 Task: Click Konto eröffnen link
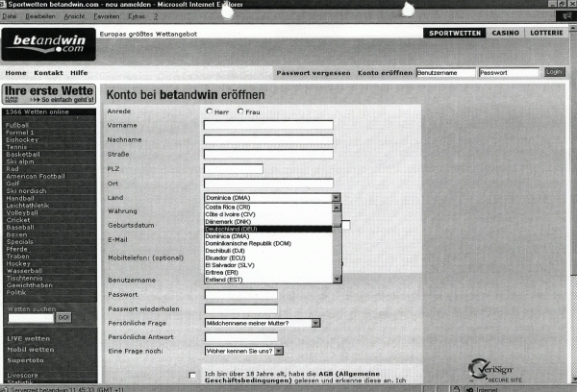385,73
